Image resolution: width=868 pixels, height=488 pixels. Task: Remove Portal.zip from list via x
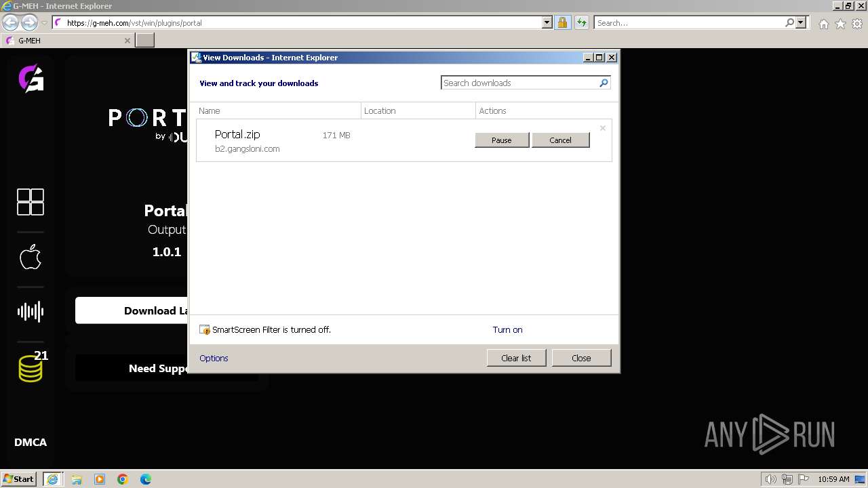coord(602,128)
